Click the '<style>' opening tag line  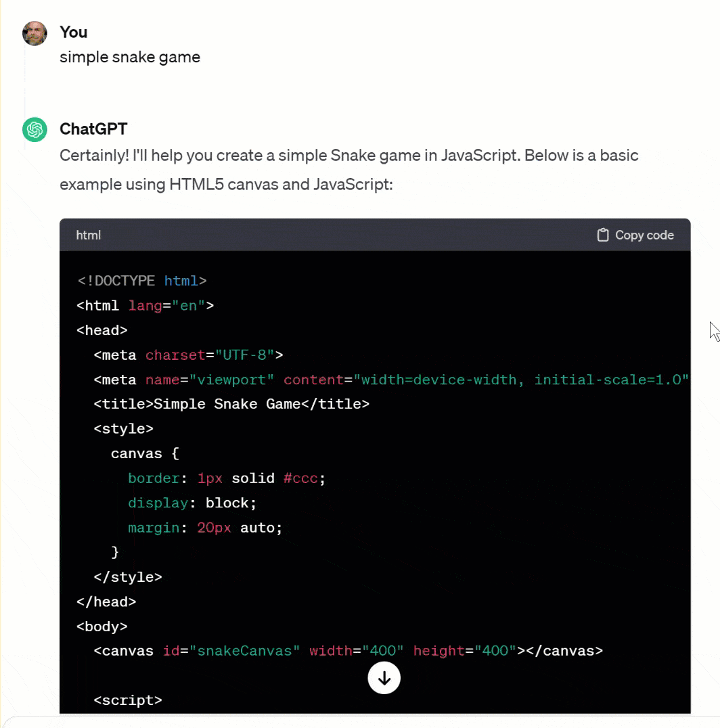[123, 428]
